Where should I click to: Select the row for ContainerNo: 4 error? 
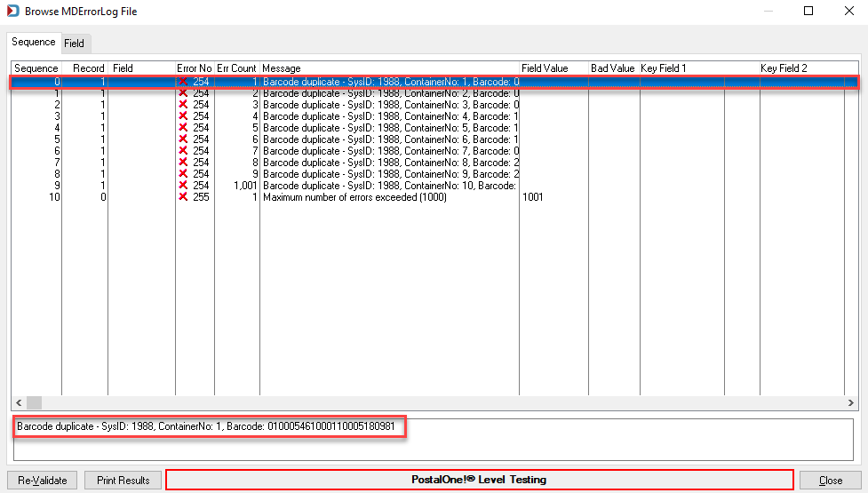click(434, 116)
